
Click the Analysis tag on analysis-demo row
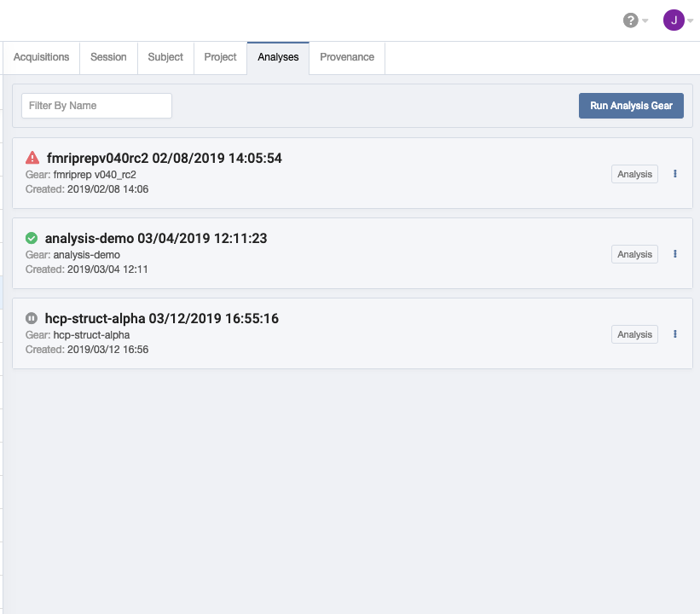[x=634, y=254]
